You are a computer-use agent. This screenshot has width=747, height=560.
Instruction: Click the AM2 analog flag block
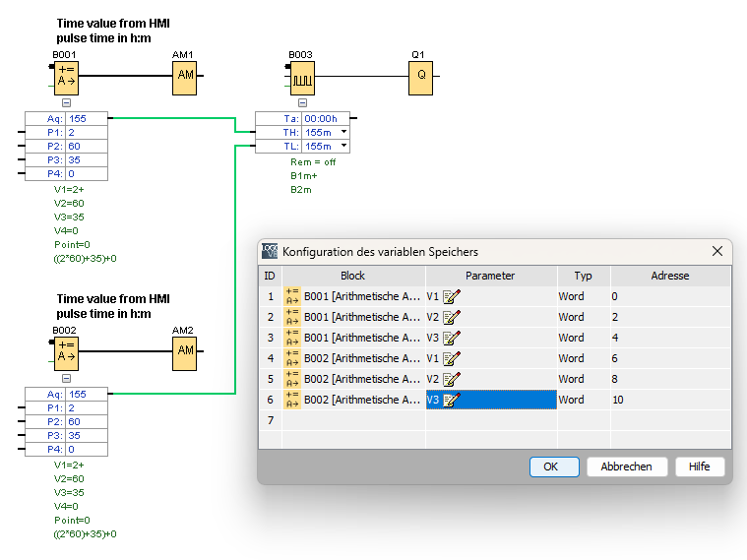click(x=185, y=351)
